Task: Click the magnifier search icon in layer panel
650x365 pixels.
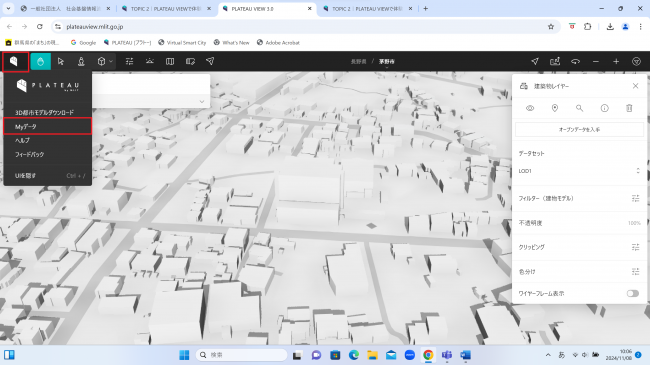Action: click(580, 108)
